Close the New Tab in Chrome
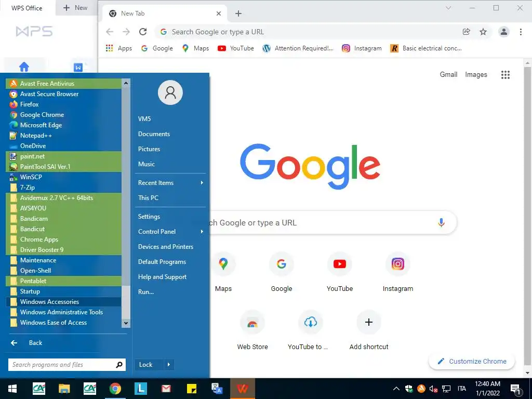The image size is (532, 399). tap(219, 13)
